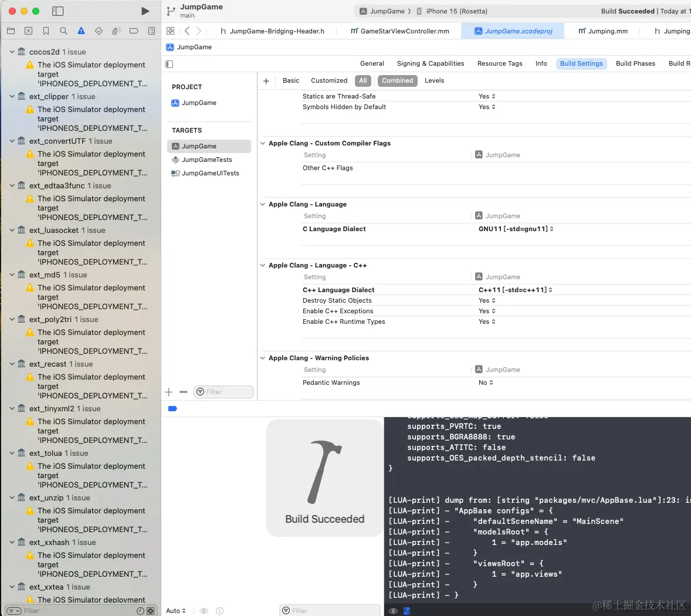Click the blue breakpoint toggle in debug bar
The height and width of the screenshot is (616, 691).
(x=172, y=409)
